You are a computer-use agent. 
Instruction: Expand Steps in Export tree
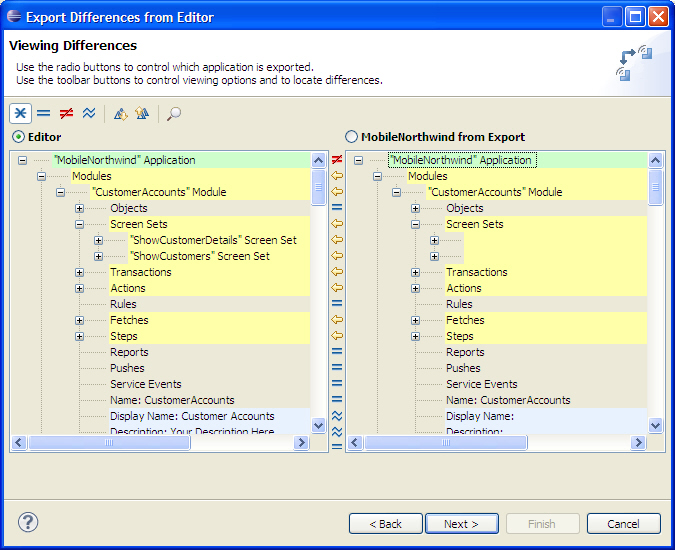pyautogui.click(x=415, y=336)
